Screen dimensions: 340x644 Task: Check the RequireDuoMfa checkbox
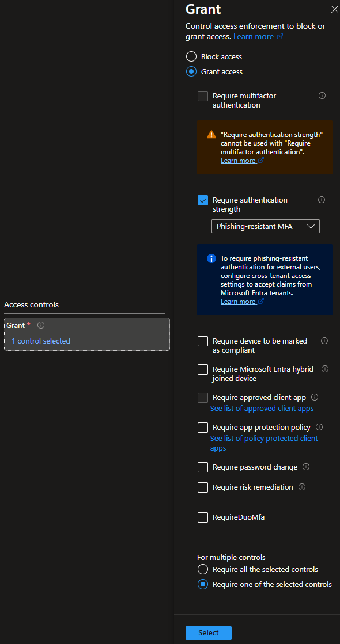pyautogui.click(x=203, y=517)
